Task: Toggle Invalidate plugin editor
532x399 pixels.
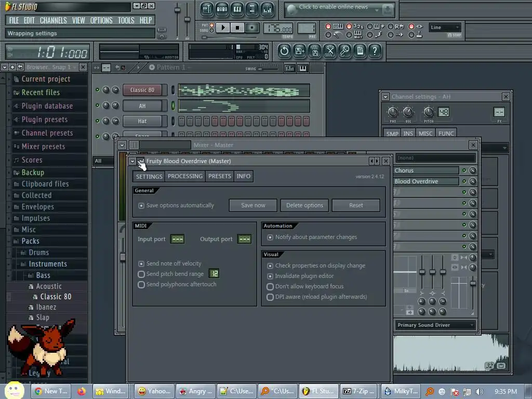Action: (270, 276)
